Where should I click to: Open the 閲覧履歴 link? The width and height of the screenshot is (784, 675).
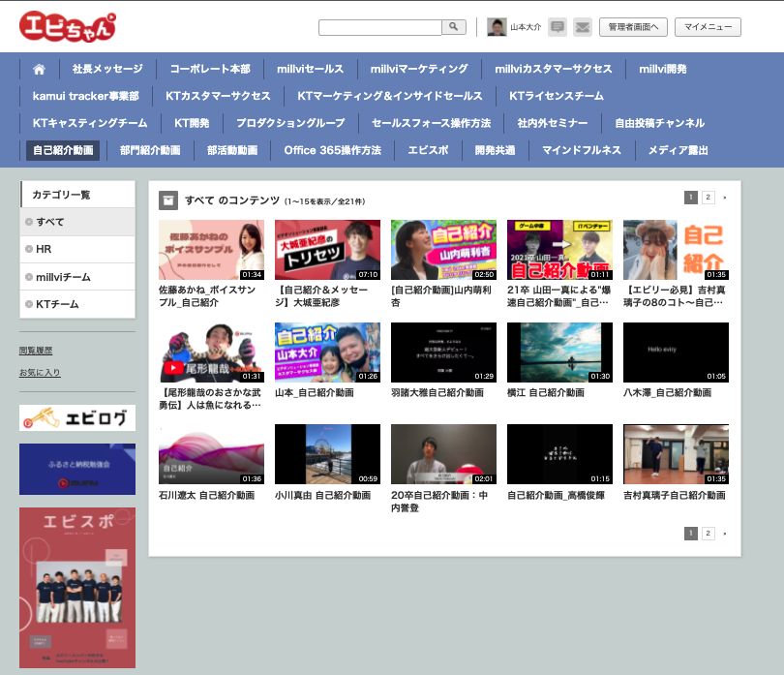36,351
